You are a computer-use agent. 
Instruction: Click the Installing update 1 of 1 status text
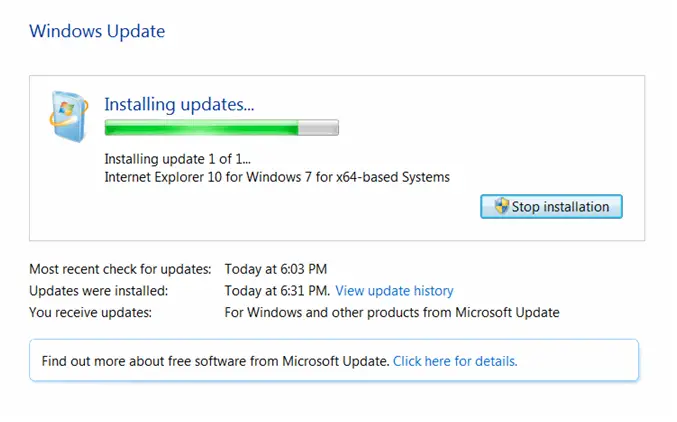177,159
